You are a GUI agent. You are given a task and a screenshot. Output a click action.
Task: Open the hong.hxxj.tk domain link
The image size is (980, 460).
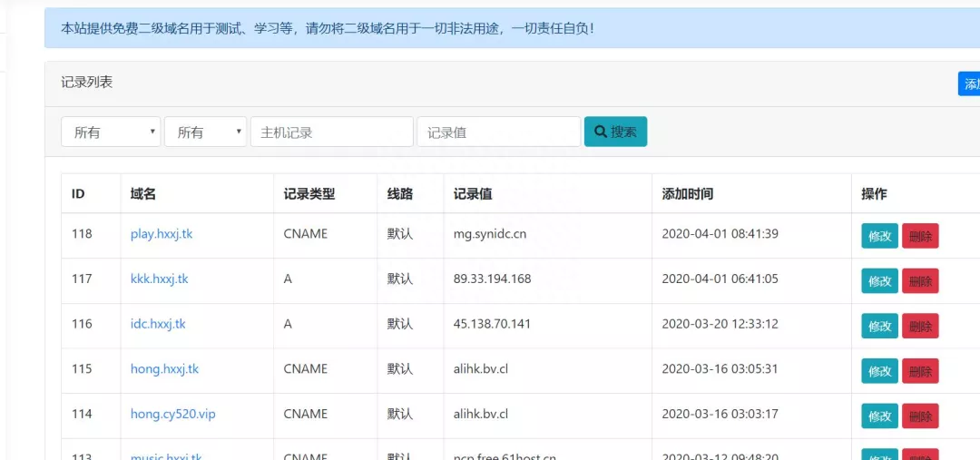pos(164,369)
